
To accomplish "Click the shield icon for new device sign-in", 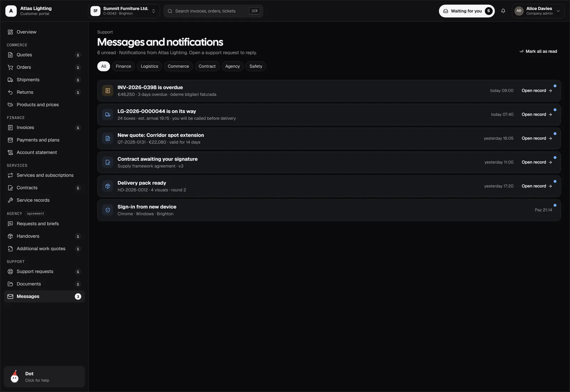I will click(x=108, y=210).
